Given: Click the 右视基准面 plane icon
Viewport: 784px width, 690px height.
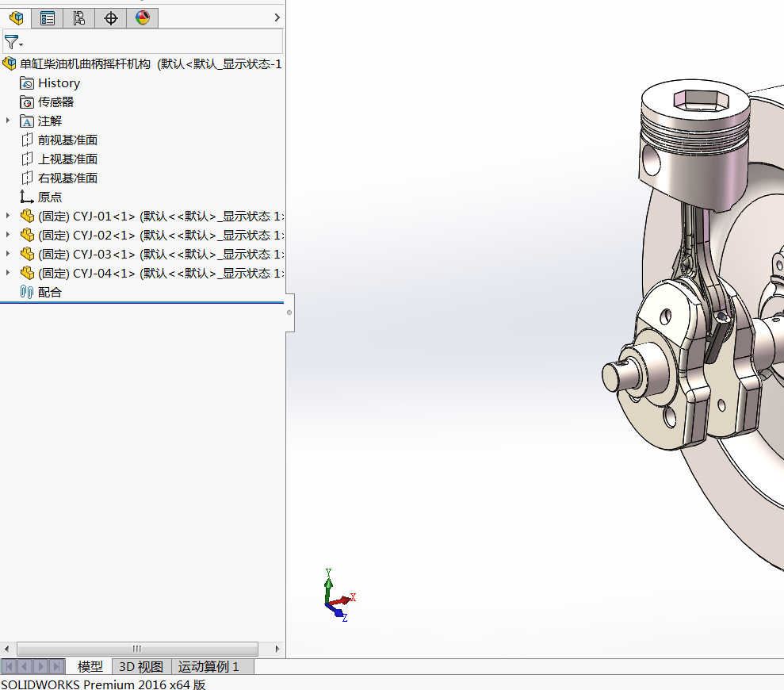Looking at the screenshot, I should pyautogui.click(x=27, y=178).
